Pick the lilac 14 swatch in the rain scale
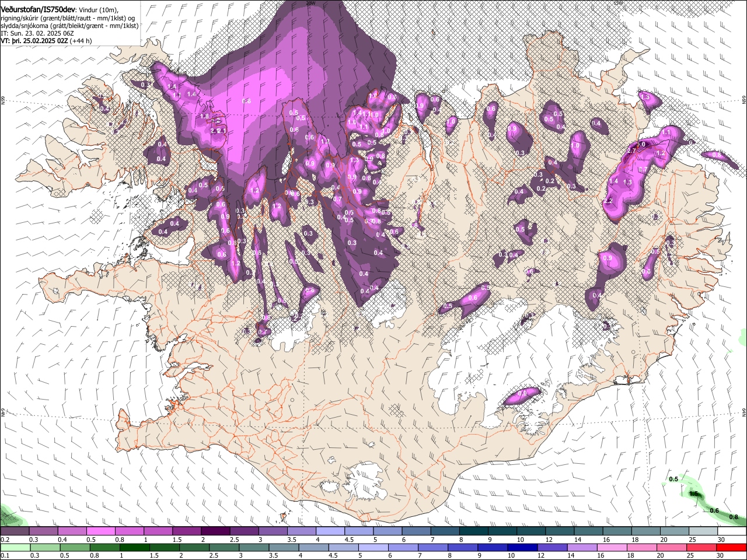The image size is (747, 560). coord(582,547)
